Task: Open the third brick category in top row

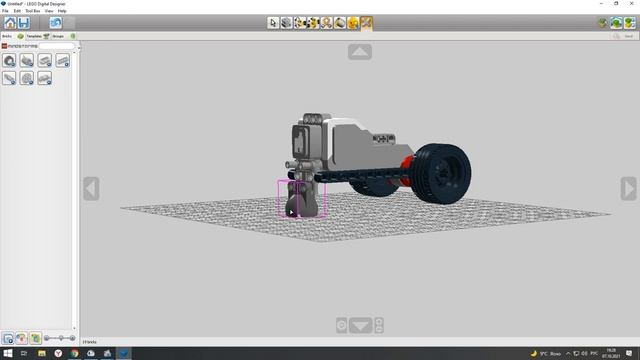Action: click(44, 60)
